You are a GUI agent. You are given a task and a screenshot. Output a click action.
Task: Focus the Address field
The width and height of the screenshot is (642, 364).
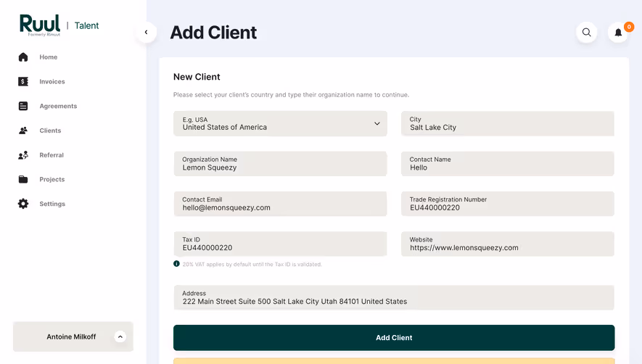click(394, 298)
